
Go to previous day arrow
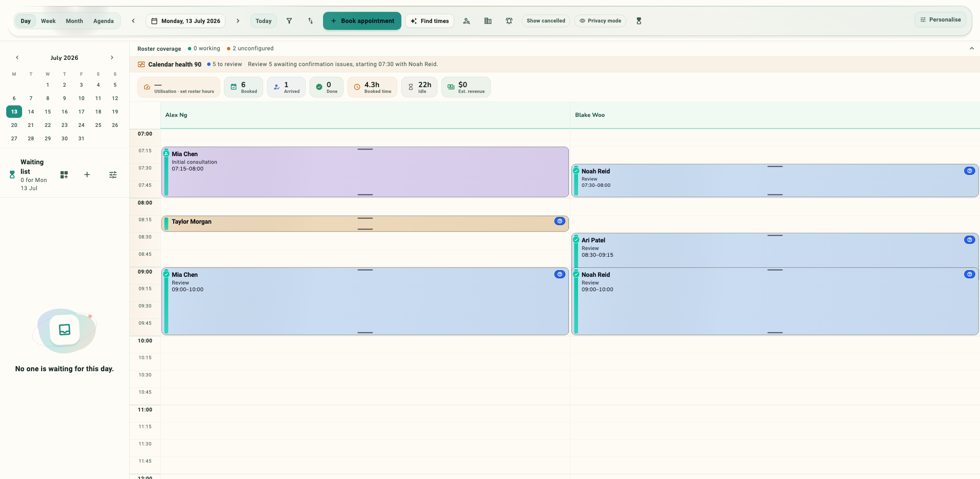click(133, 21)
